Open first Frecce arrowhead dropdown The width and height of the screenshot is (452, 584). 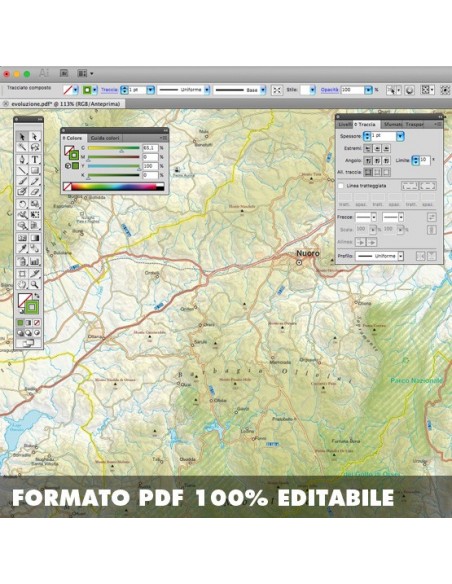pyautogui.click(x=374, y=217)
